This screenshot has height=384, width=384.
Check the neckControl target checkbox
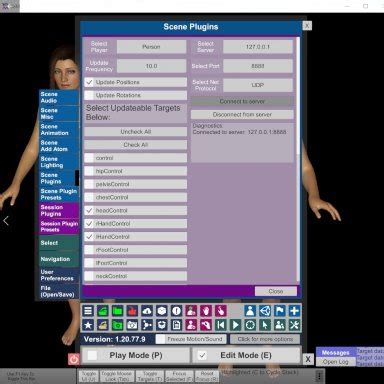(89, 276)
